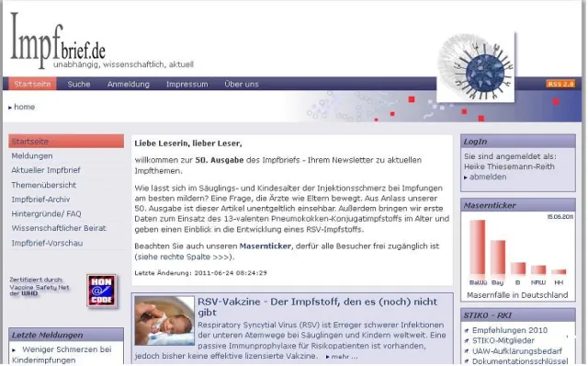Open Aktueller Impfbrief in sidebar
Image resolution: width=588 pixels, height=366 pixels.
click(x=46, y=170)
